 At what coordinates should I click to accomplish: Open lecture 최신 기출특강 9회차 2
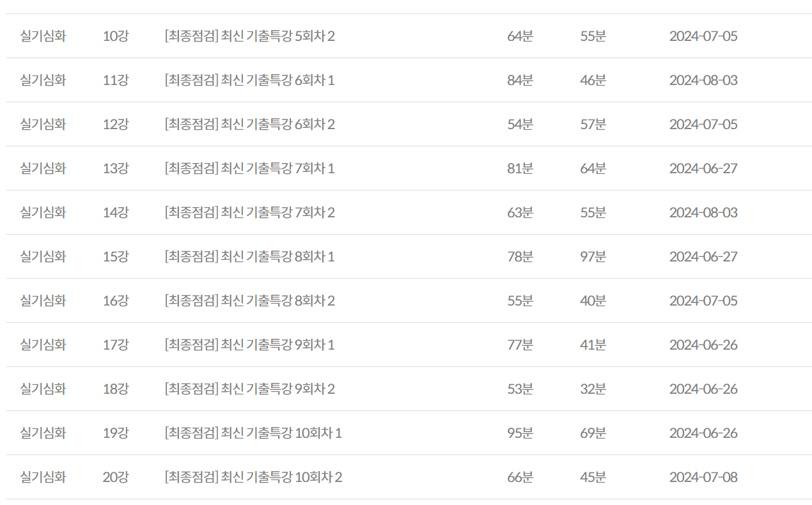pos(249,389)
